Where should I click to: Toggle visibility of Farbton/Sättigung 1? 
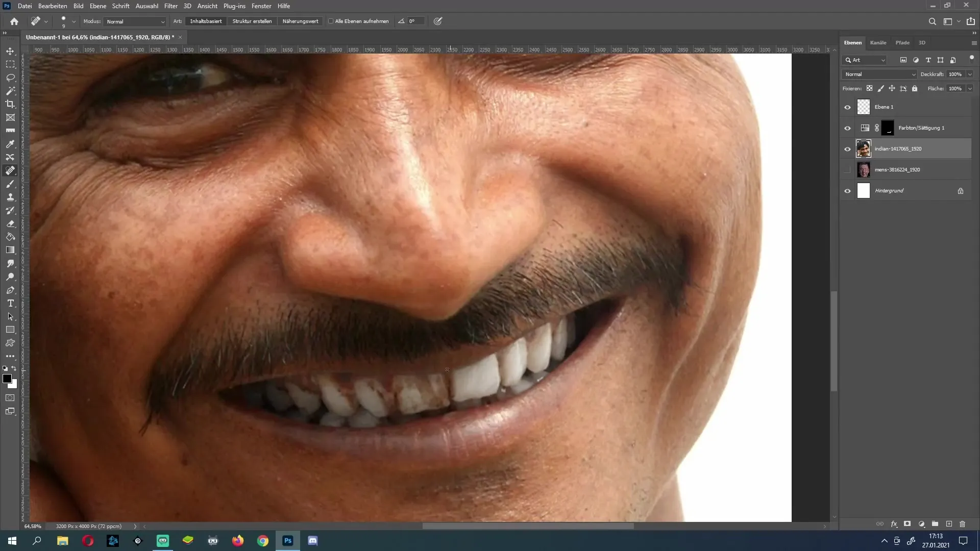pos(847,127)
